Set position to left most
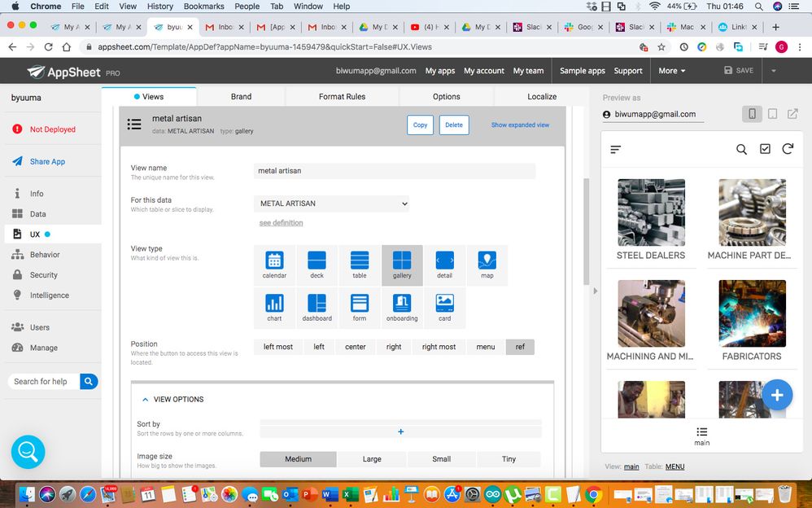This screenshot has width=812, height=508. point(278,347)
